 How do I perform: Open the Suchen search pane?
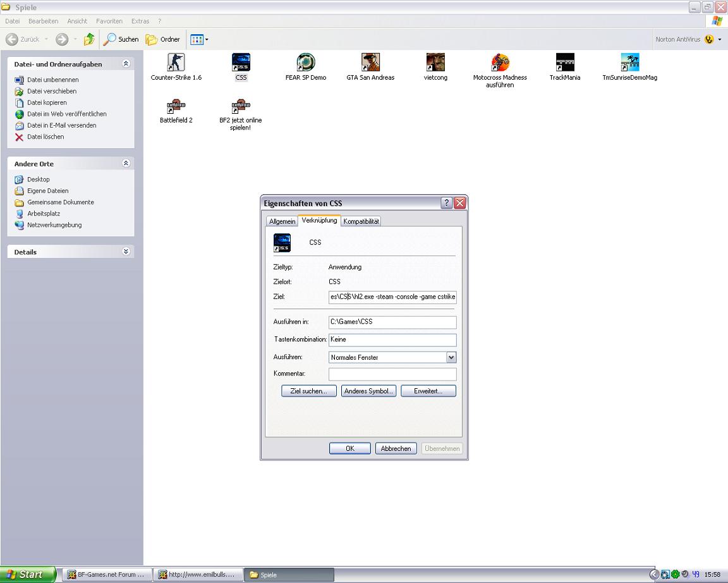(121, 39)
